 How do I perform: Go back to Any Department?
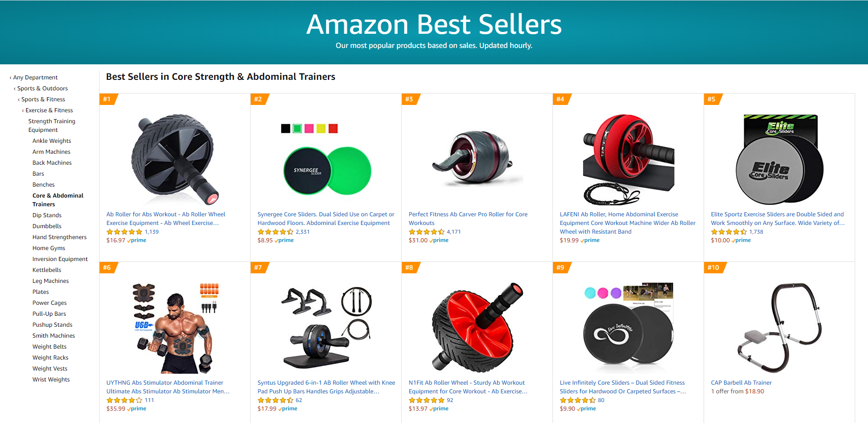(35, 78)
